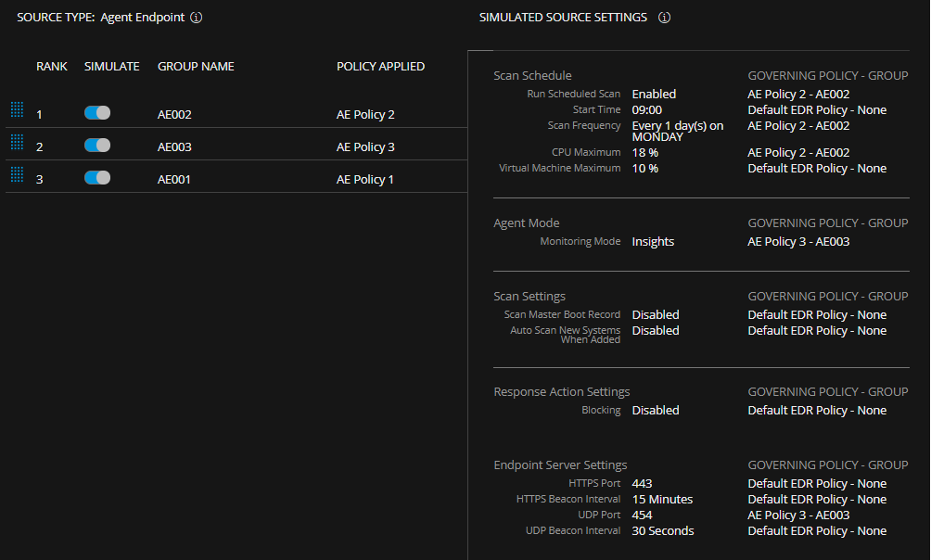Click the Simulated Source Settings info icon
Viewport: 931px width, 560px height.
click(664, 17)
